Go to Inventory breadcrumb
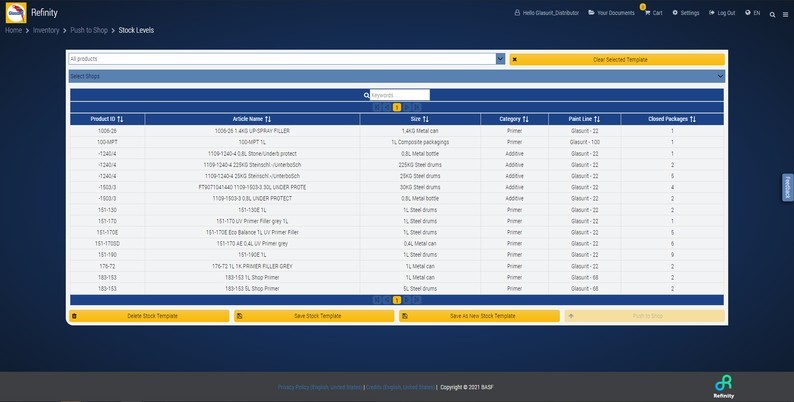 click(46, 30)
